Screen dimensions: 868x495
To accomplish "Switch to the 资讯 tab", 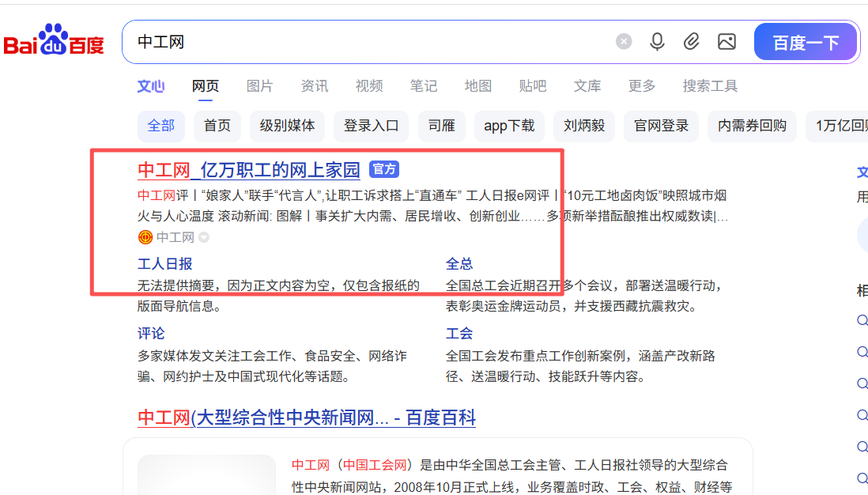I will [x=314, y=86].
